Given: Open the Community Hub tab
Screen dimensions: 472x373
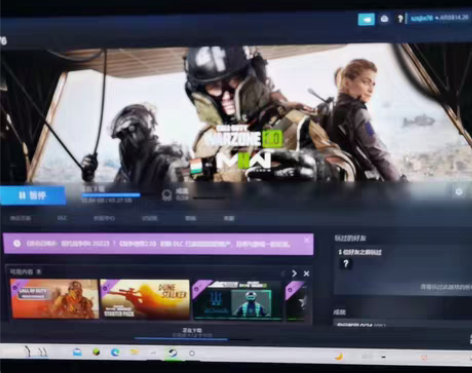Looking at the screenshot, I should pyautogui.click(x=104, y=218).
